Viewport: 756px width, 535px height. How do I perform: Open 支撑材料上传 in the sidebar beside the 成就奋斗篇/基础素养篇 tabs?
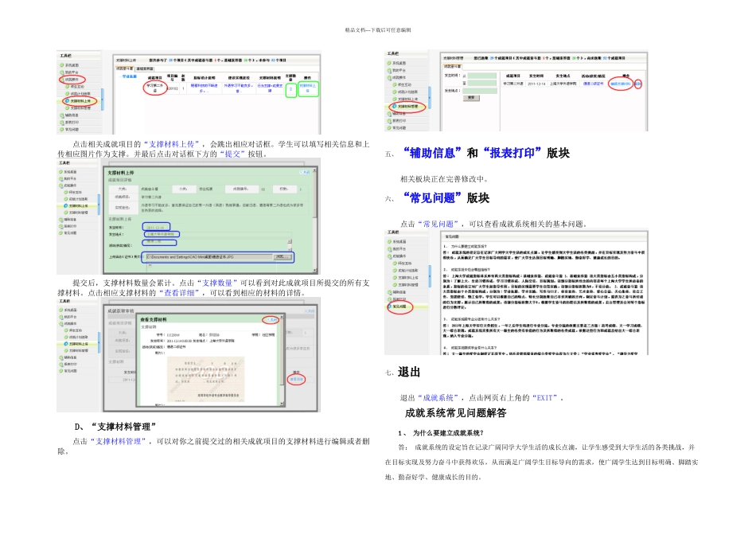tap(80, 101)
